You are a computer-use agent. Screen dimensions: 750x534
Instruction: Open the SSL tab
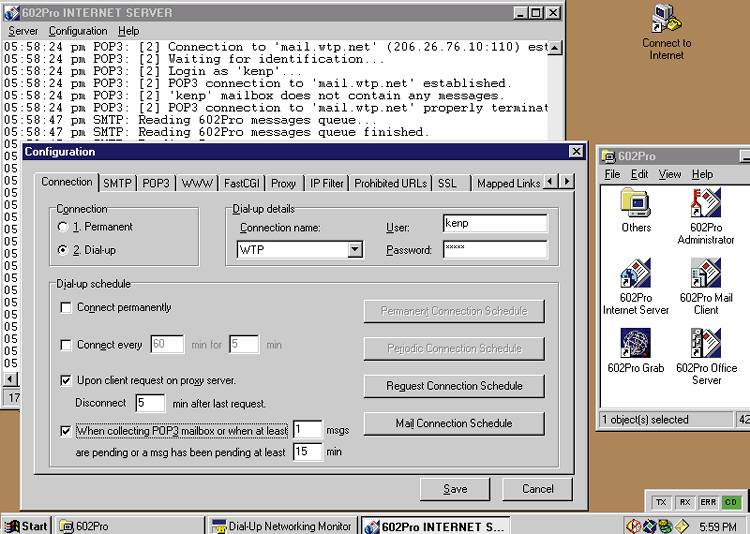(447, 183)
